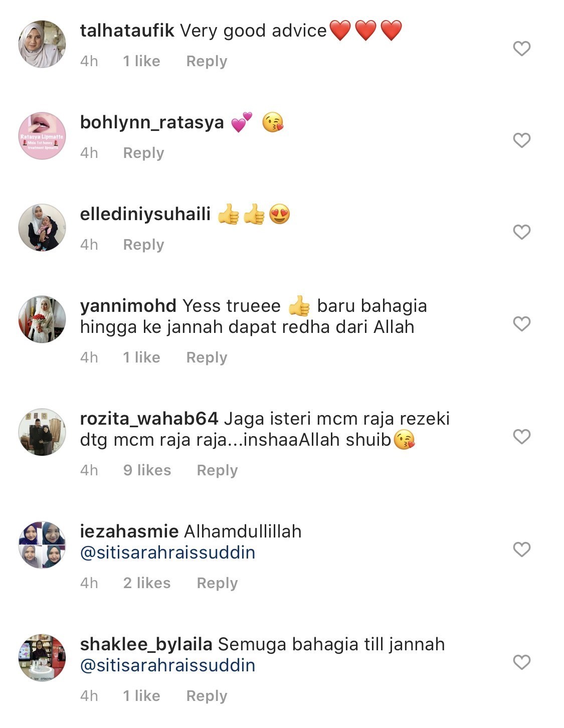Screen dimensions: 564x728
Task: Open @sitisarahraissuddin mention in shaklee_bylaila's comment
Action: pyautogui.click(x=167, y=665)
